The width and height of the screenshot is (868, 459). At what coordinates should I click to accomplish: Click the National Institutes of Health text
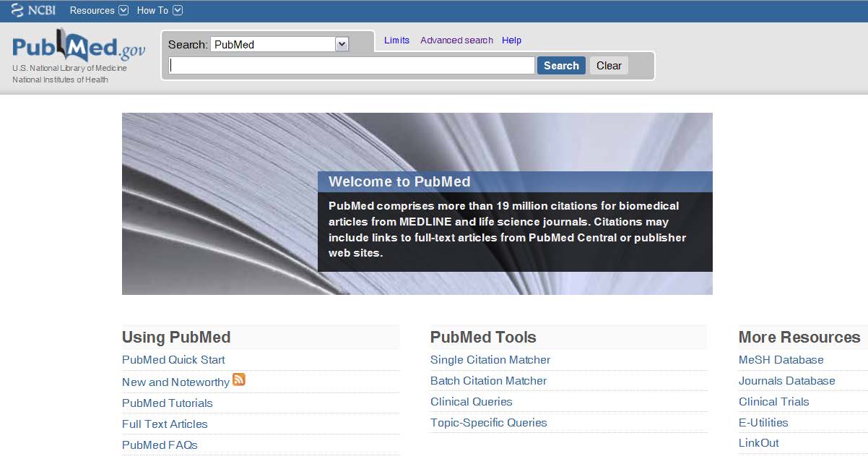(60, 80)
